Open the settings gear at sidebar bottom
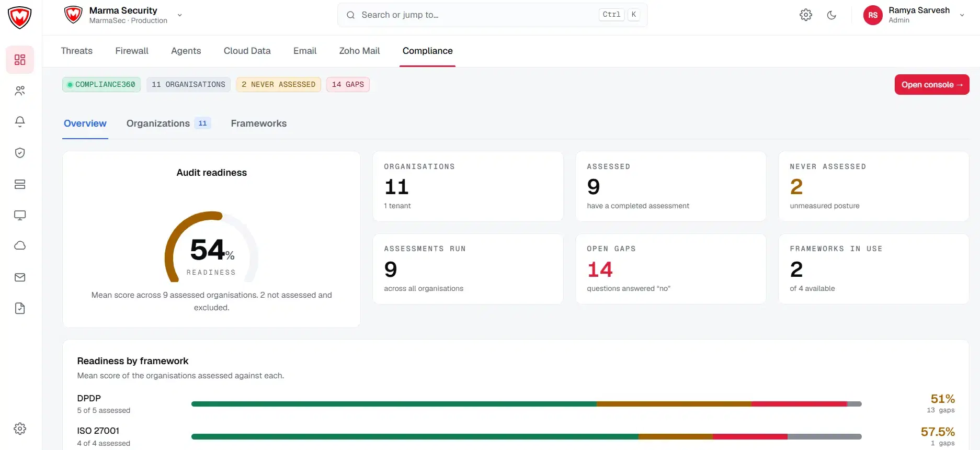This screenshot has height=450, width=980. click(20, 429)
